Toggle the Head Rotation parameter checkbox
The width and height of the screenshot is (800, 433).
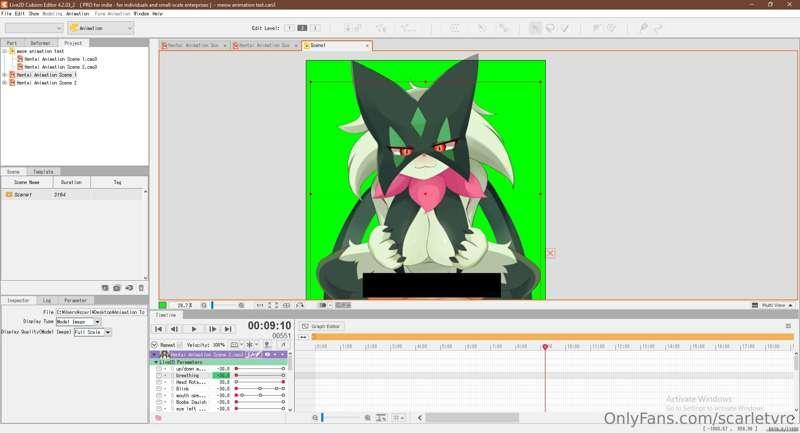[x=159, y=382]
